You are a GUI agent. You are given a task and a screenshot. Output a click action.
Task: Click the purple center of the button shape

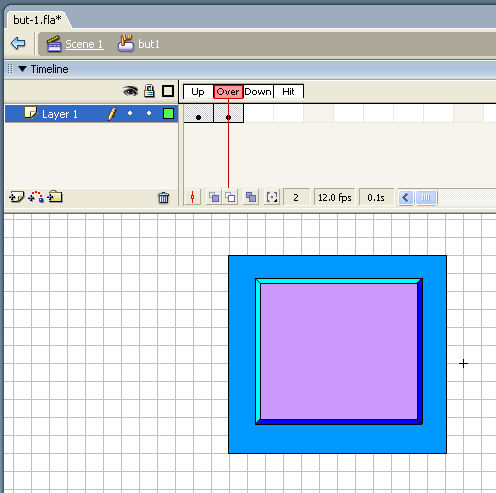(339, 351)
